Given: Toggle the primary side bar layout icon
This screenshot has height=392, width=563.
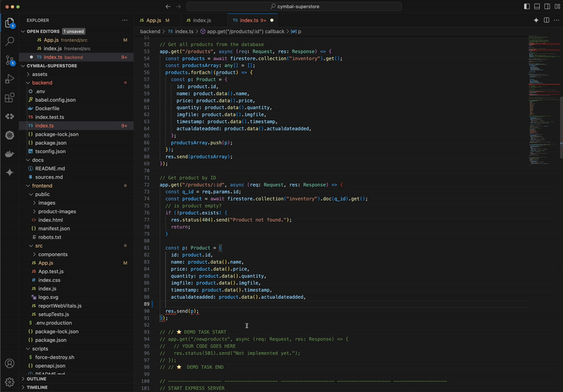Looking at the screenshot, I should tap(526, 6).
